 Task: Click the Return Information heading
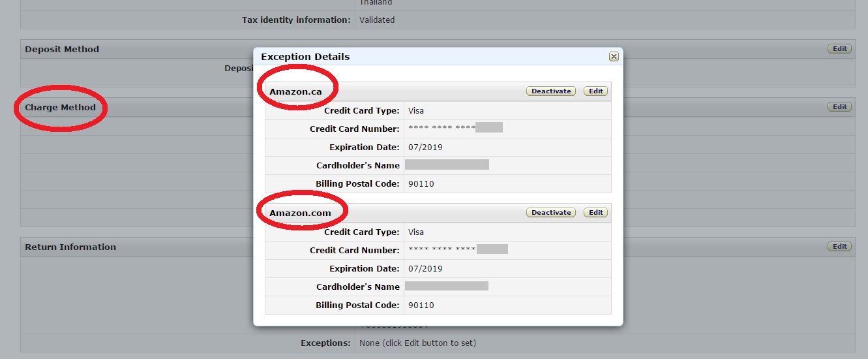70,247
